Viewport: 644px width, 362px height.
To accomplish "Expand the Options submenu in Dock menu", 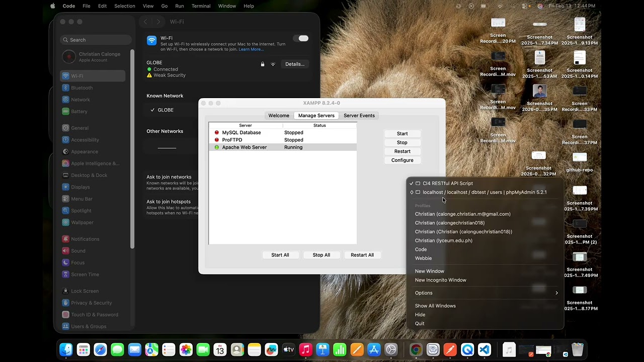I will click(x=486, y=293).
